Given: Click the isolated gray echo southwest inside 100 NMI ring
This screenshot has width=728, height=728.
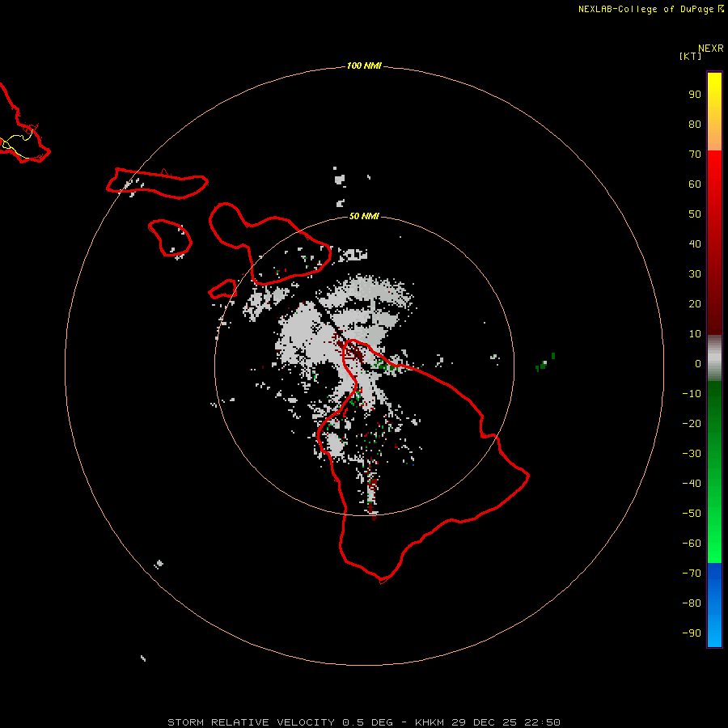Looking at the screenshot, I should click(159, 564).
